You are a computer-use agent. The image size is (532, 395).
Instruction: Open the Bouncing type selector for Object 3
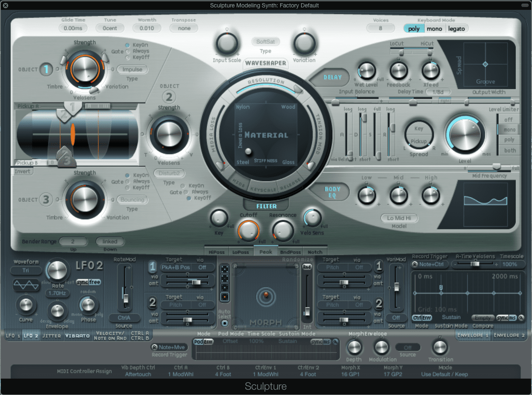(x=132, y=200)
